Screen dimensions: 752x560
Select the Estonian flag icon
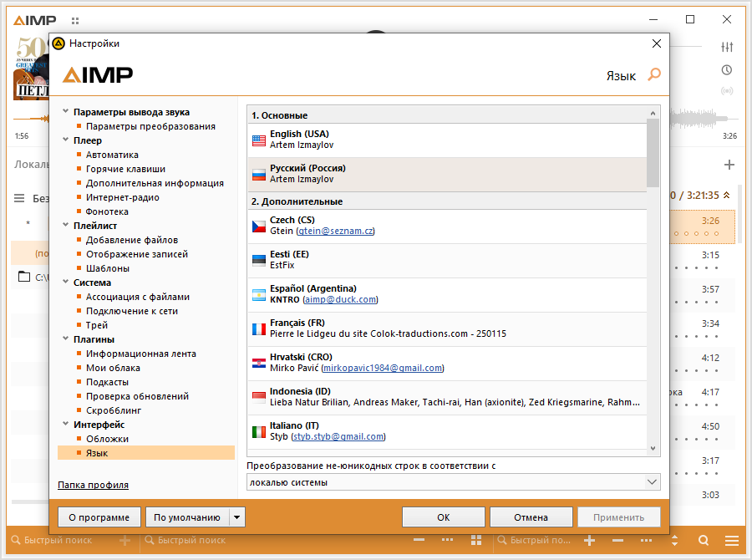point(259,260)
